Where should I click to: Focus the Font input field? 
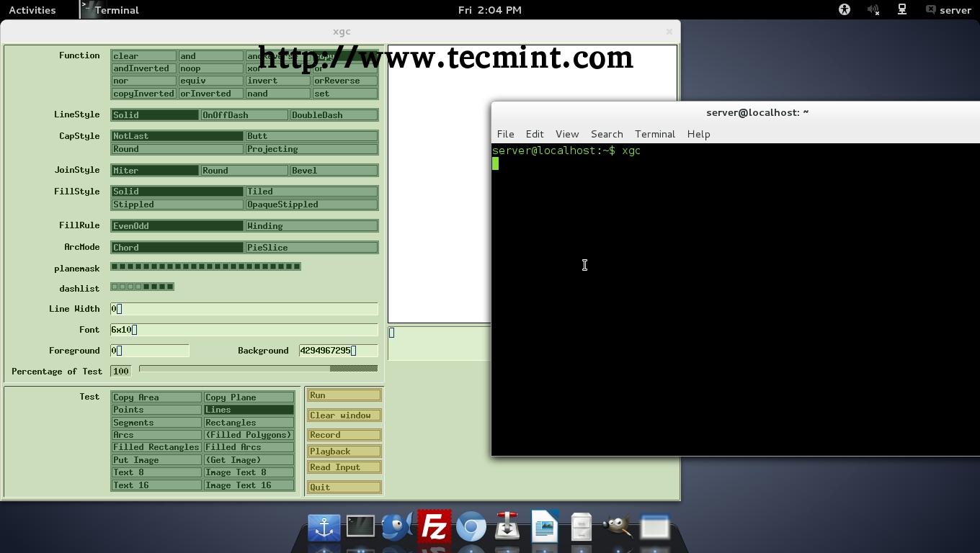coord(244,330)
